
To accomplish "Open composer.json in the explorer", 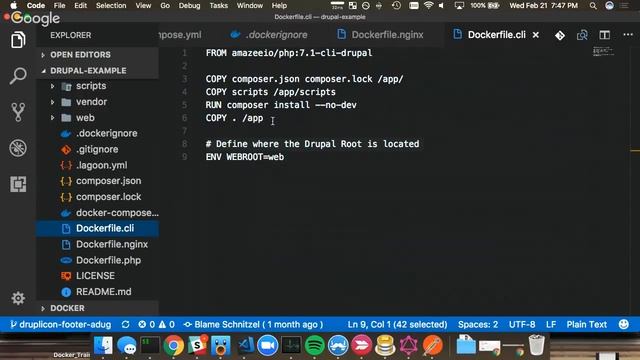I will click(97, 181).
